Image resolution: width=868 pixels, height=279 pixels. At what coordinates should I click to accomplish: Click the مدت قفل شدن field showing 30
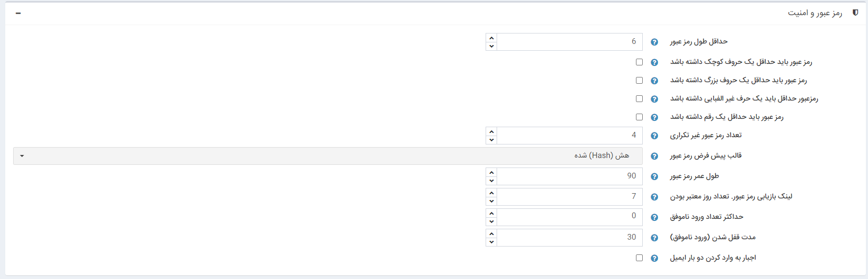(x=569, y=238)
